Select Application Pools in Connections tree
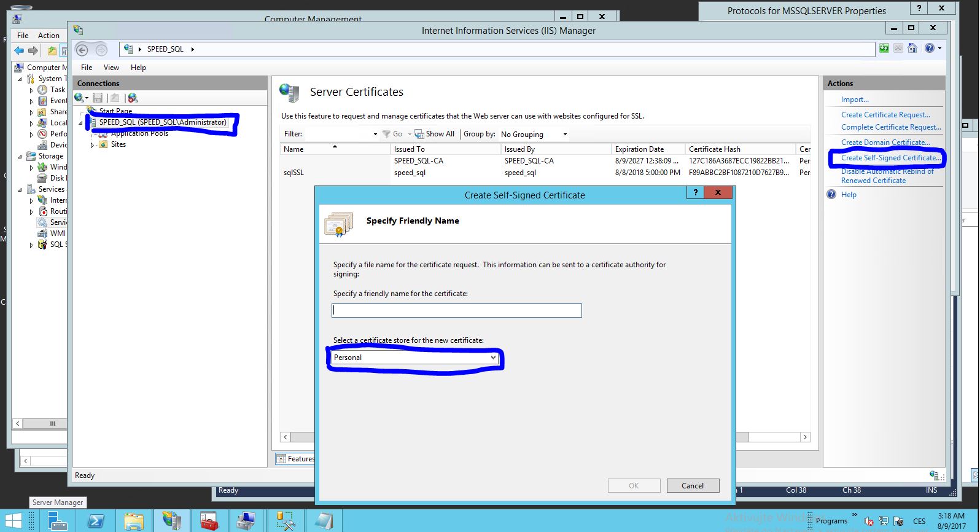980x532 pixels. click(139, 133)
